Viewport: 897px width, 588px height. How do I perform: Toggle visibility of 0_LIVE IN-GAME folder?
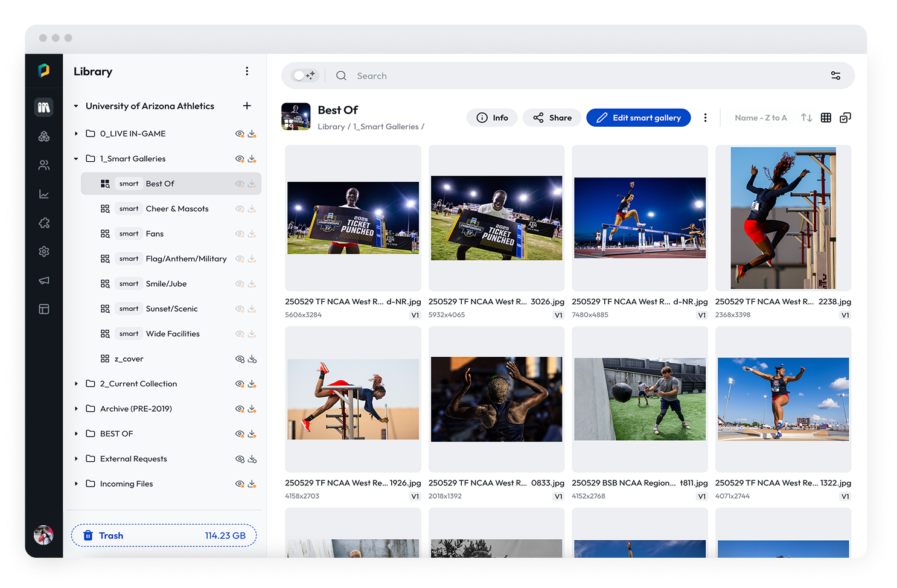pos(240,133)
